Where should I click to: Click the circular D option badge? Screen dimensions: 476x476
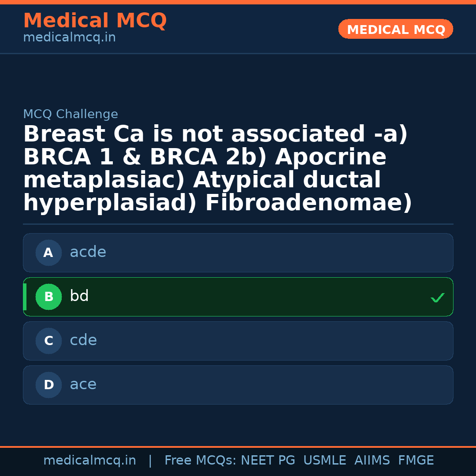[48, 385]
